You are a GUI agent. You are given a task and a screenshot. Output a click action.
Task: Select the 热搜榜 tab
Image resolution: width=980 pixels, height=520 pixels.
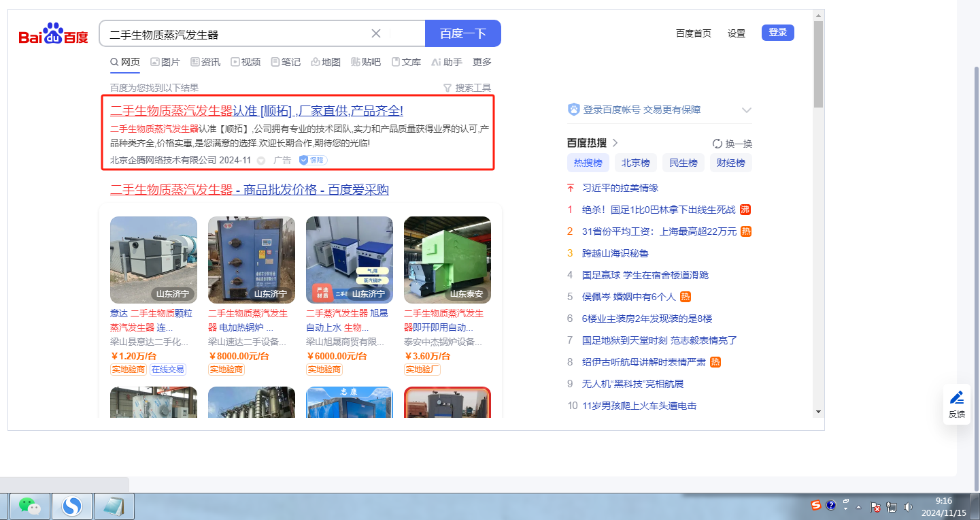point(588,163)
